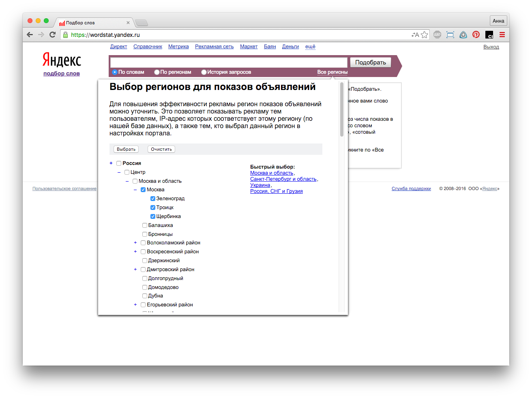Expand the Дмитровский район tree node
Screen dimensions: 532x398
pyautogui.click(x=135, y=270)
